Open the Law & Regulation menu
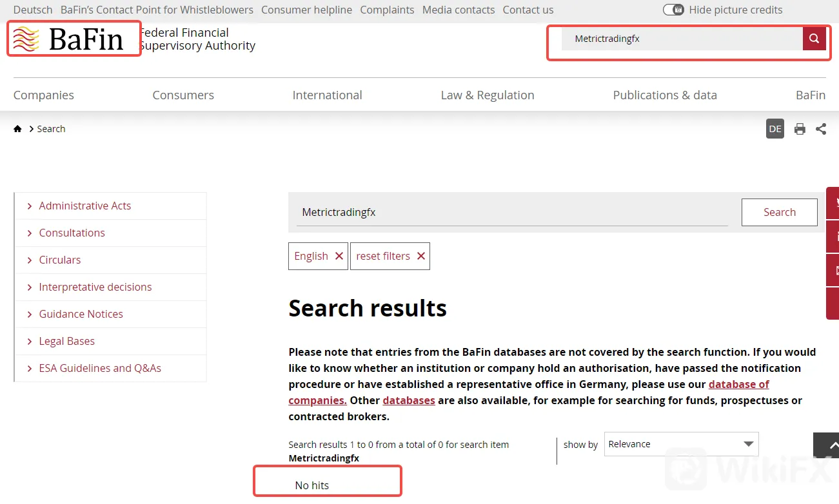839x504 pixels. coord(488,95)
